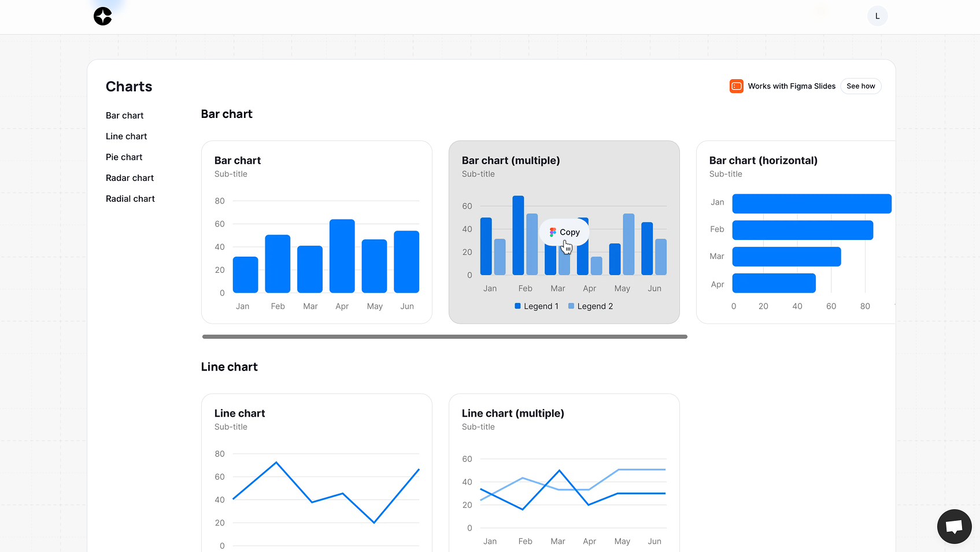The image size is (980, 552).
Task: Go to Radial chart section in sidebar
Action: (131, 199)
